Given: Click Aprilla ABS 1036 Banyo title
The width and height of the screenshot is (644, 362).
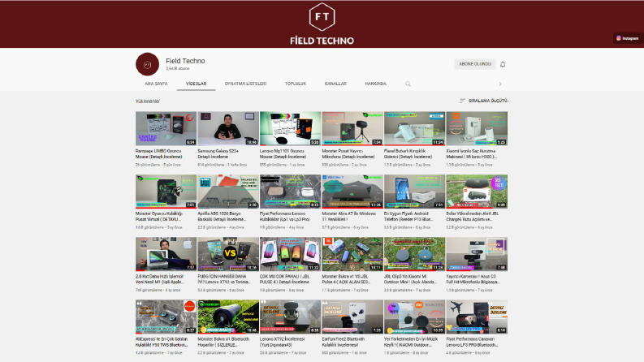Looking at the screenshot, I should 222,216.
